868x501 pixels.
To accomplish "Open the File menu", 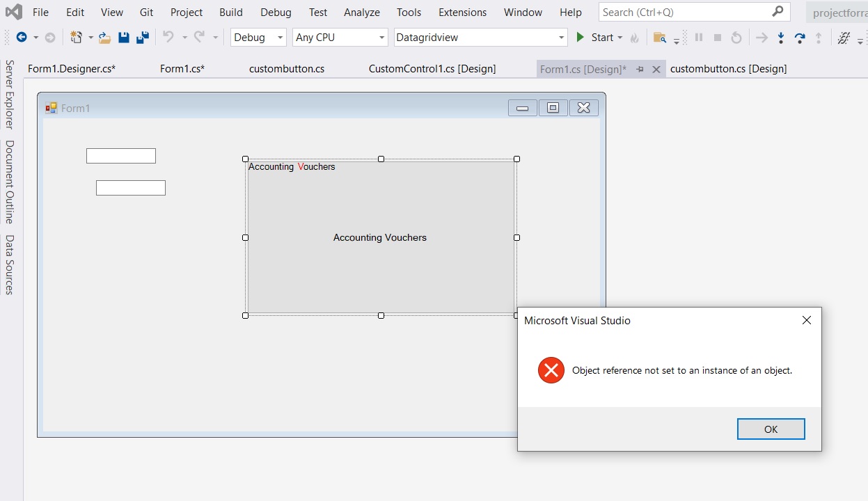I will [x=40, y=13].
